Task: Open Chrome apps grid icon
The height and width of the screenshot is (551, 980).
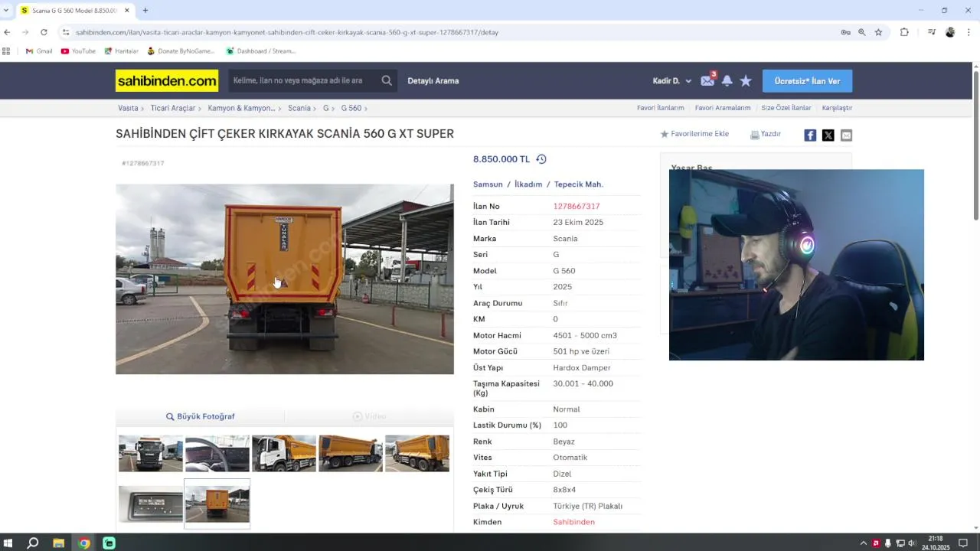Action: (x=6, y=51)
